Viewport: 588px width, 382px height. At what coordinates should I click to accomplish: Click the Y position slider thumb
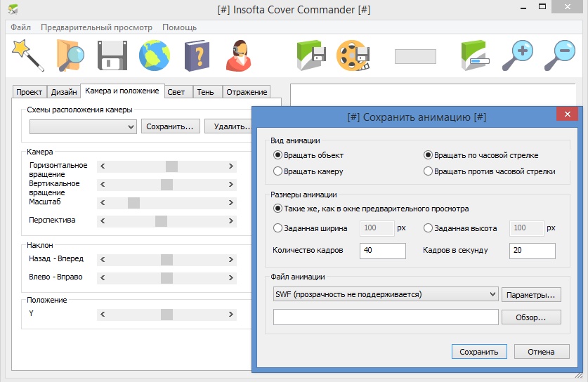point(167,315)
